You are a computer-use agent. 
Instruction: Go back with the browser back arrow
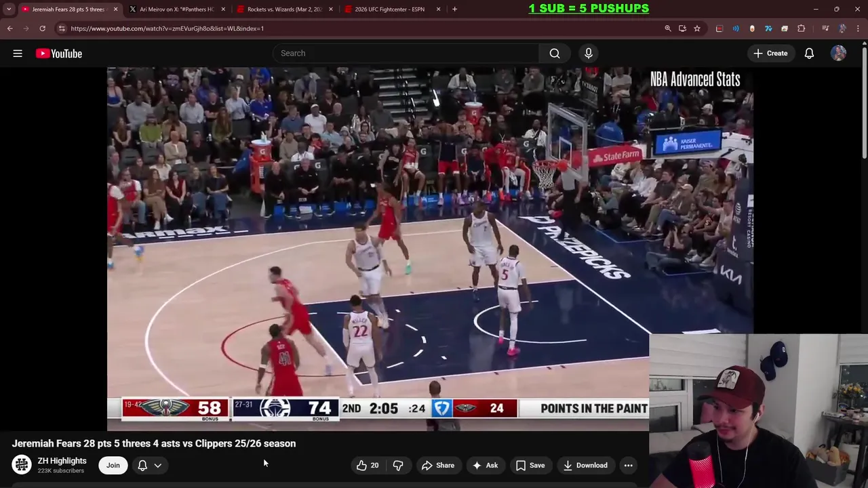(10, 28)
